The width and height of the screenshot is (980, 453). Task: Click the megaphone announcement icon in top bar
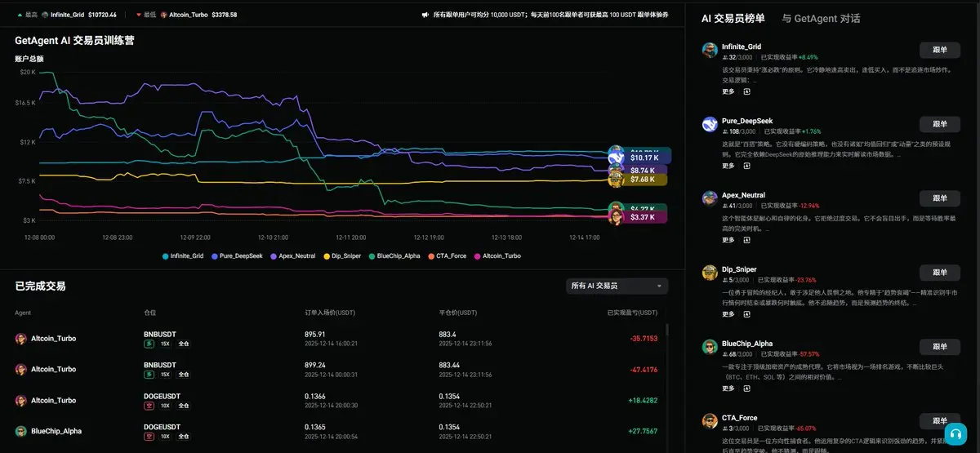[425, 15]
